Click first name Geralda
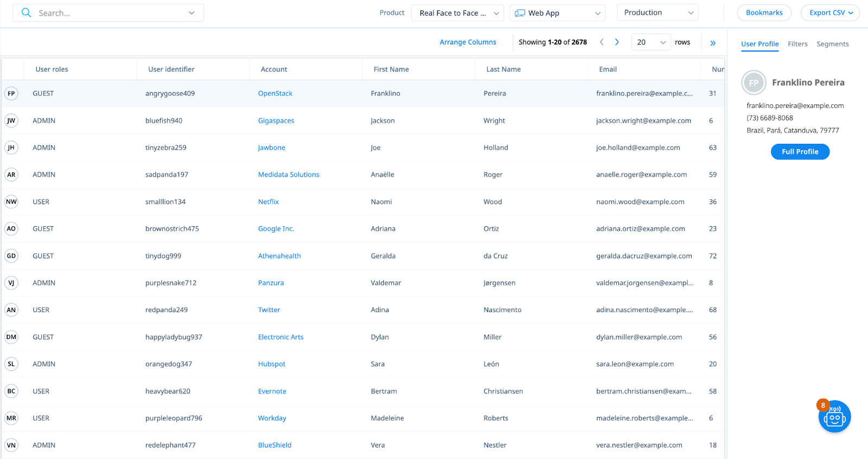 click(x=383, y=256)
